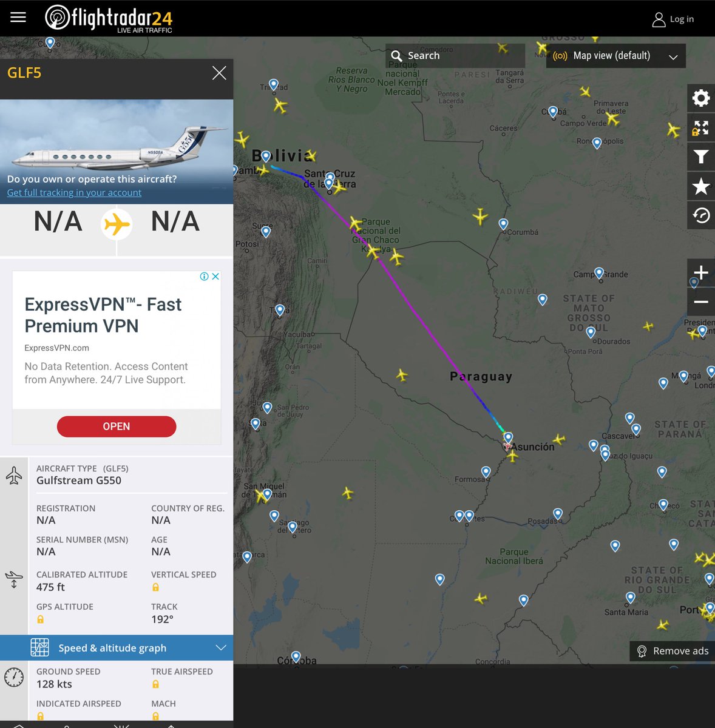Screen dimensions: 715x728
Task: Select the Córdoba airport pin
Action: (x=296, y=656)
